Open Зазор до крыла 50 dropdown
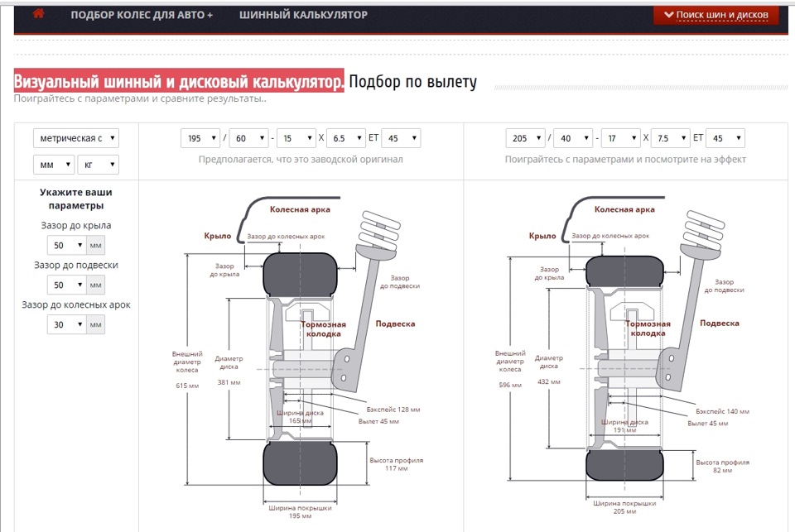The height and width of the screenshot is (532, 795). pyautogui.click(x=67, y=245)
